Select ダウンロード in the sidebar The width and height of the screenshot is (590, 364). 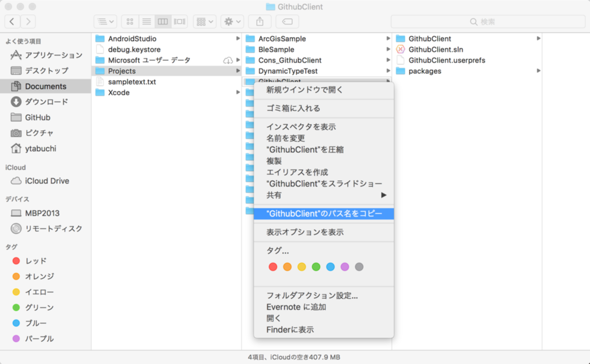tap(46, 102)
